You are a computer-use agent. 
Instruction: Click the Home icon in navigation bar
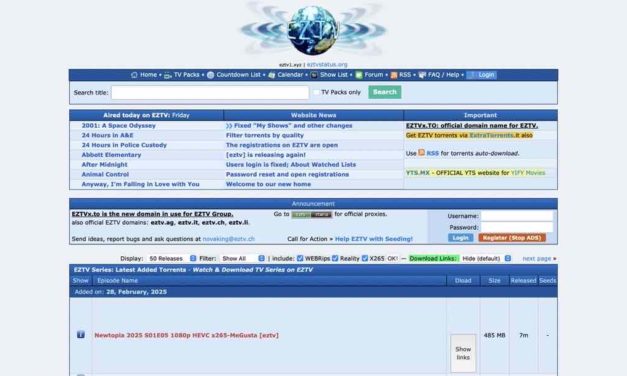(x=134, y=75)
